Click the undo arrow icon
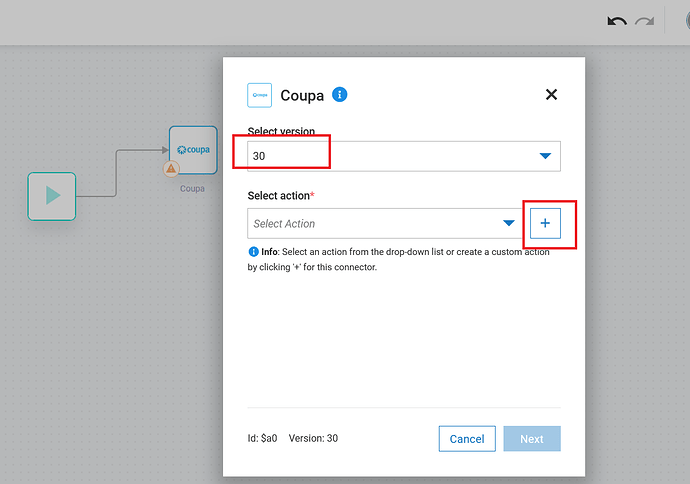 click(x=617, y=21)
